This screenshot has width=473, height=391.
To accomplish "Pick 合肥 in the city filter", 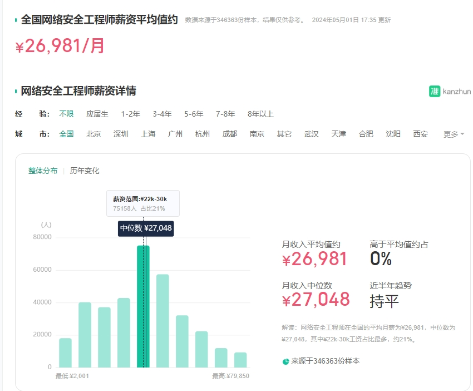I will click(x=366, y=134).
